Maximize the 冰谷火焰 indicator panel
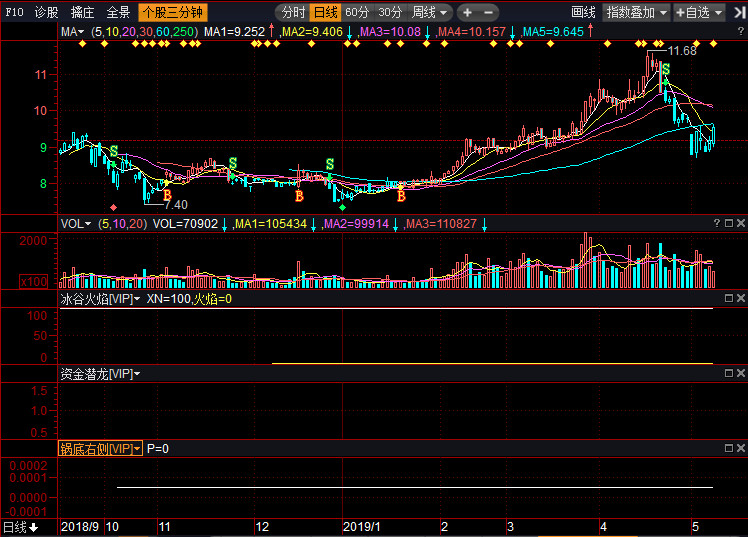 729,298
